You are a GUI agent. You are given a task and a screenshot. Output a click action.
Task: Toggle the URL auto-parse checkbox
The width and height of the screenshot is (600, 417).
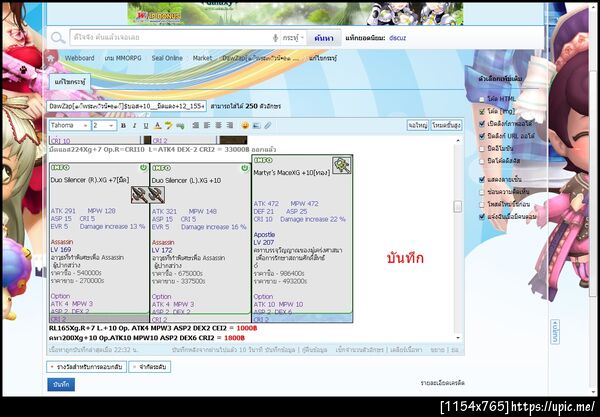click(482, 136)
